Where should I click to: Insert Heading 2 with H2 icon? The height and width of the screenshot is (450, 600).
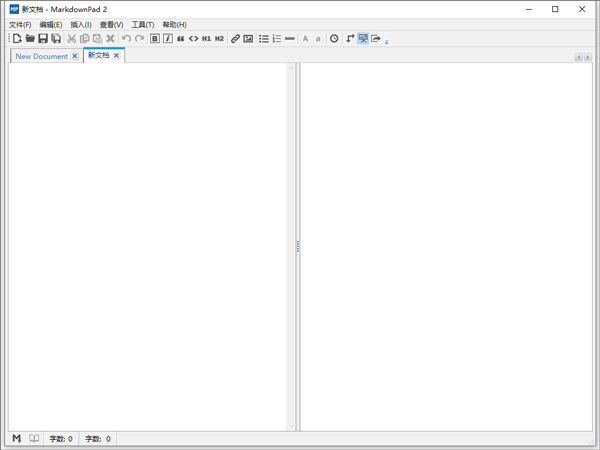(219, 39)
